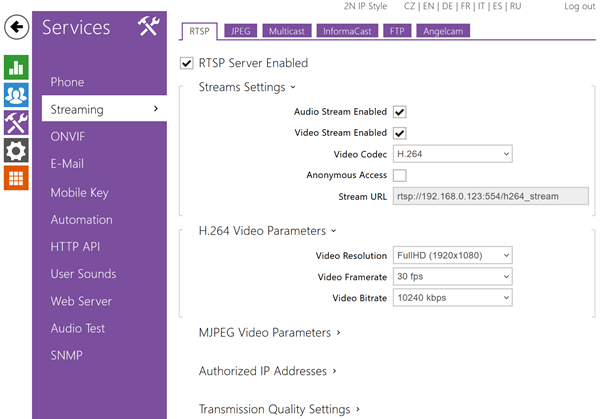Open the orange grid icon
The height and width of the screenshot is (419, 605).
16,179
